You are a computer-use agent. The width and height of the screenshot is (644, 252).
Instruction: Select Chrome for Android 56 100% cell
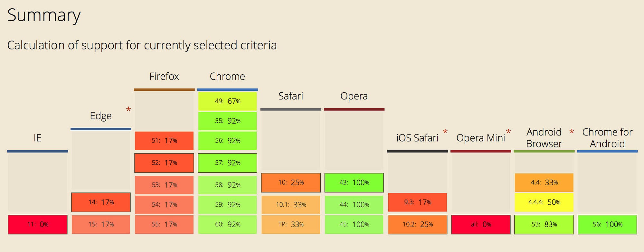pyautogui.click(x=607, y=224)
